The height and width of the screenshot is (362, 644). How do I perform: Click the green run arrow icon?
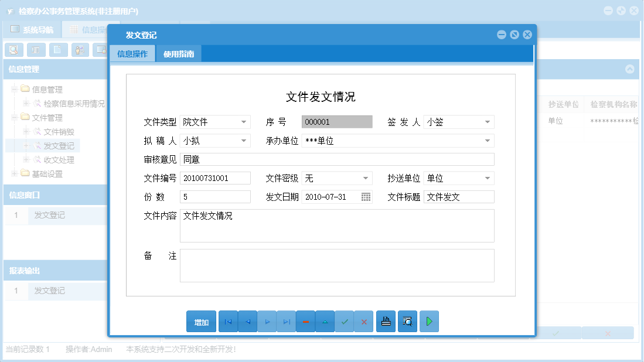[429, 321]
